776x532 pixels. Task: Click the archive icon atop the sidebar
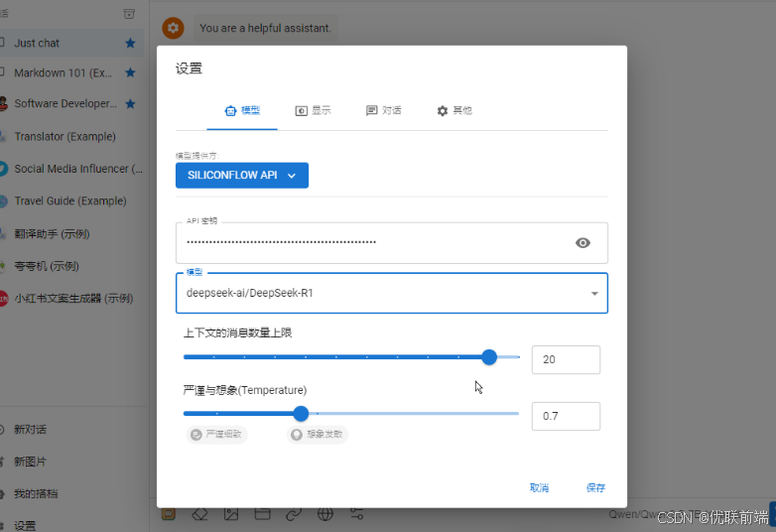point(129,14)
